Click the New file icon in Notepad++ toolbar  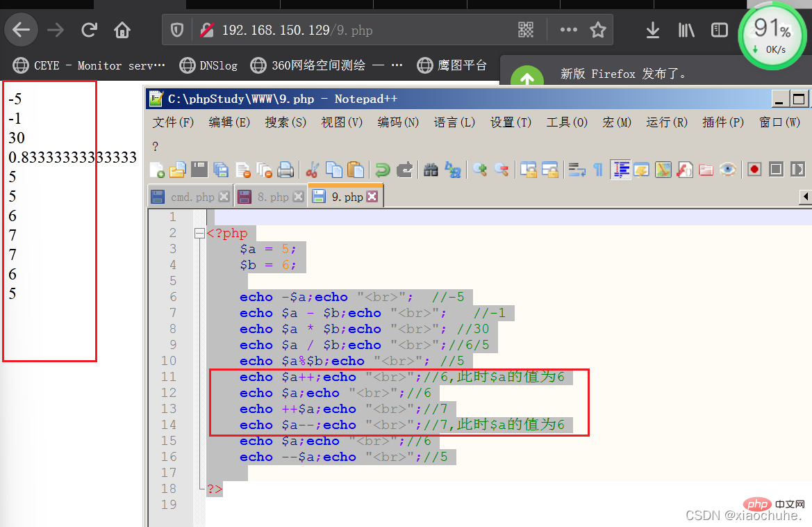coord(157,170)
